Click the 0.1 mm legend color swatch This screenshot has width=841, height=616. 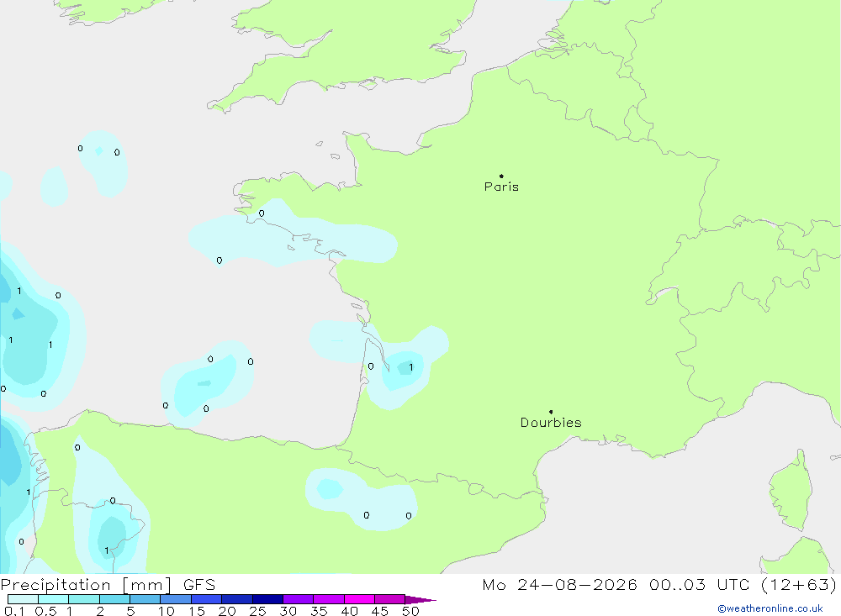[x=23, y=599]
